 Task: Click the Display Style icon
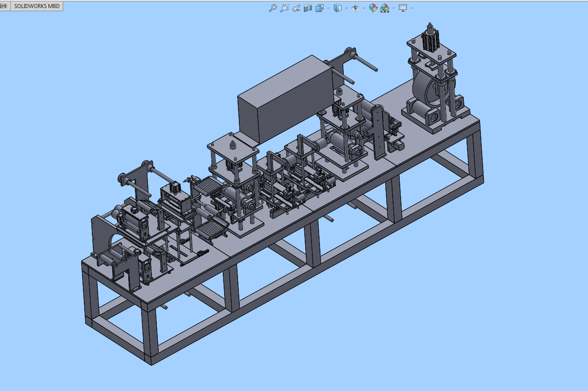coord(338,8)
